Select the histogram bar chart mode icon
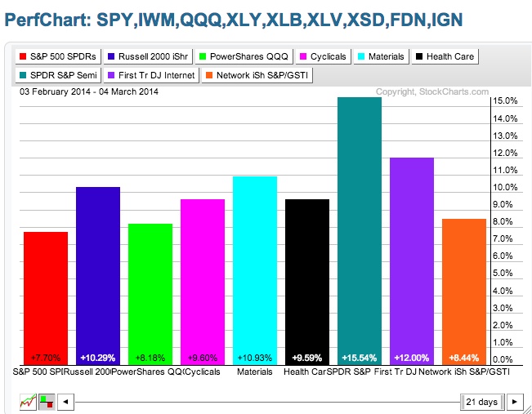The height and width of the screenshot is (414, 532). click(47, 402)
